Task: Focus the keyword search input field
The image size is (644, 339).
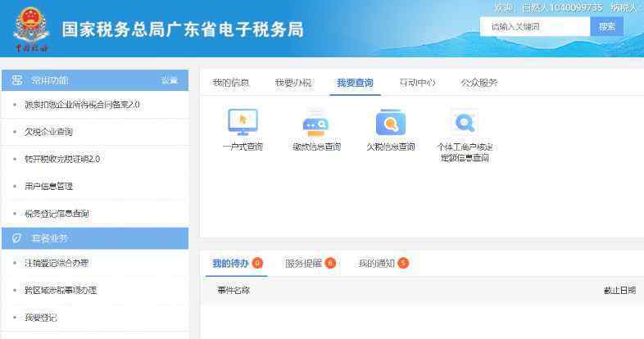Action: [534, 27]
